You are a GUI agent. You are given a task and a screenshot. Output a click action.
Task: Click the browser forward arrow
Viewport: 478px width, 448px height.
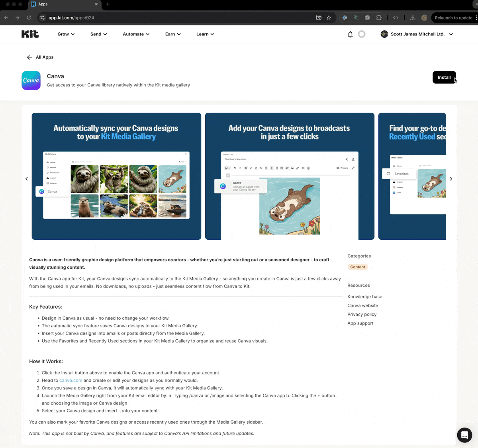[18, 18]
